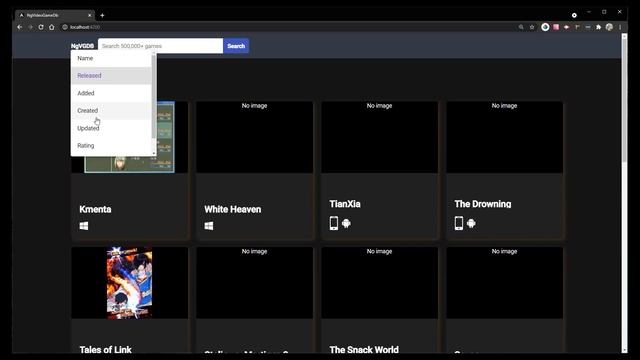Open The Drowning game title
640x360 pixels.
coord(483,204)
